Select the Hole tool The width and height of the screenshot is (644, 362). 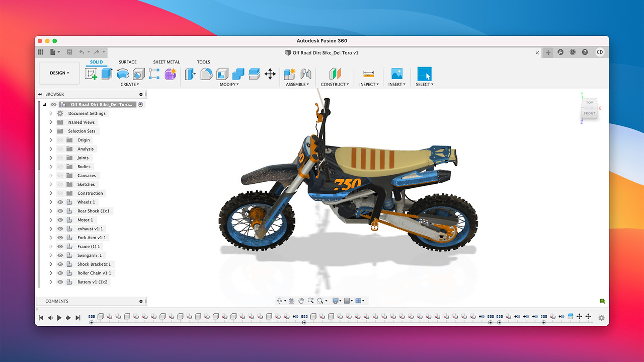[138, 74]
